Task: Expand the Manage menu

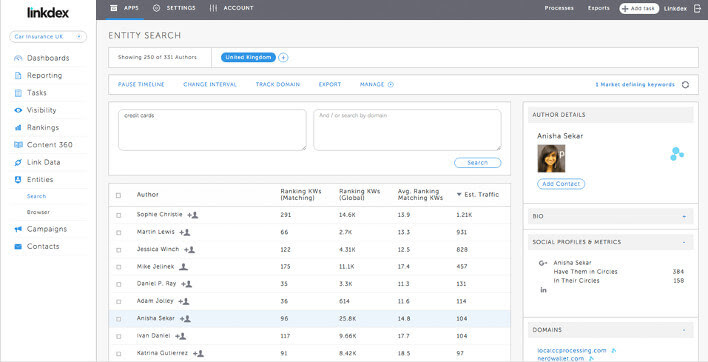Action: 377,84
